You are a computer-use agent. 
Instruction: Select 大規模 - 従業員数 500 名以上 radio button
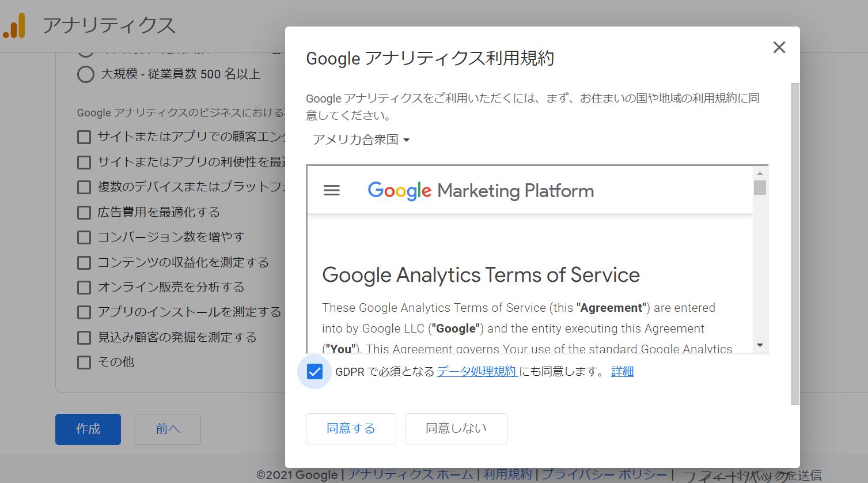pos(86,74)
